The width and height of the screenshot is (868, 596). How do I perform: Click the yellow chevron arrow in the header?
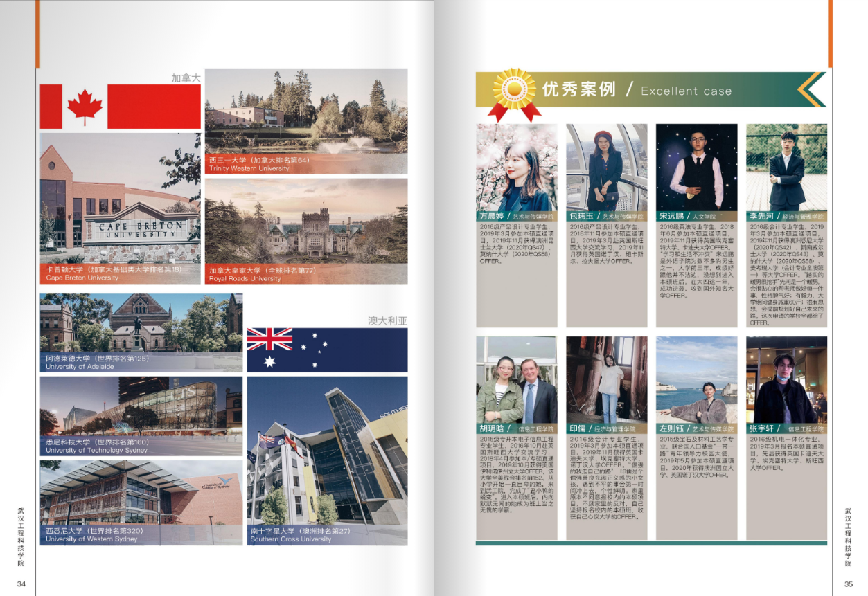click(811, 90)
